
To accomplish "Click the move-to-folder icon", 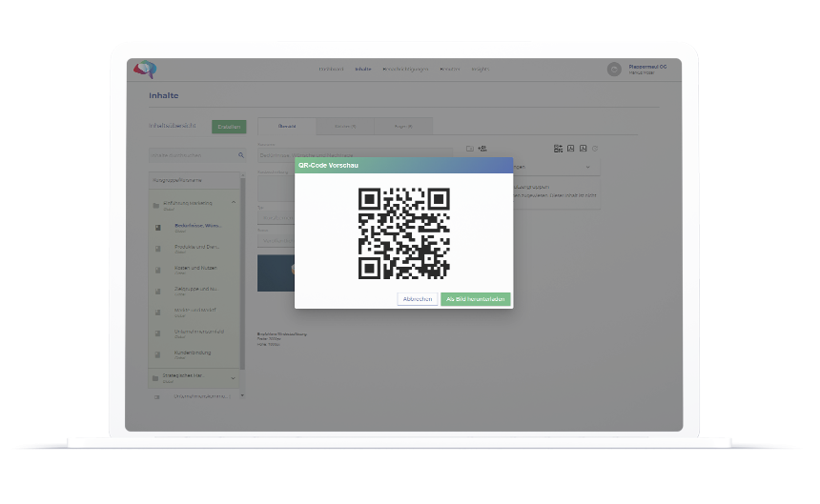I will pos(470,149).
